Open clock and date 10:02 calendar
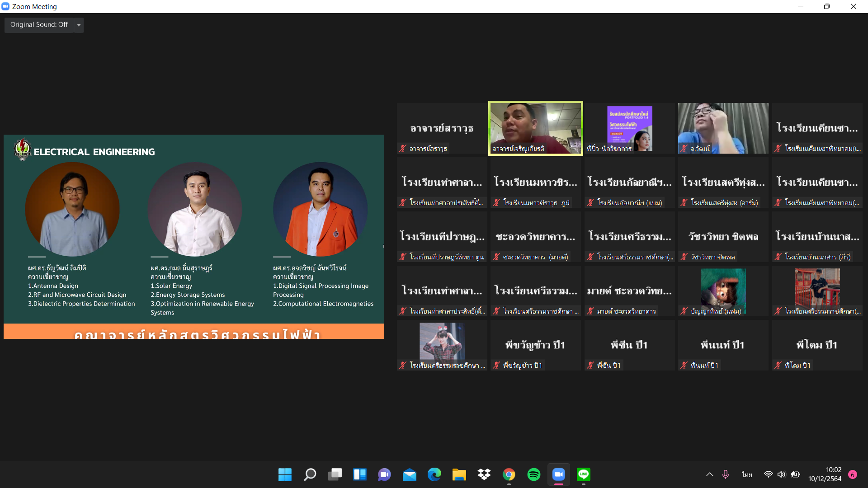The height and width of the screenshot is (488, 868). click(x=825, y=474)
